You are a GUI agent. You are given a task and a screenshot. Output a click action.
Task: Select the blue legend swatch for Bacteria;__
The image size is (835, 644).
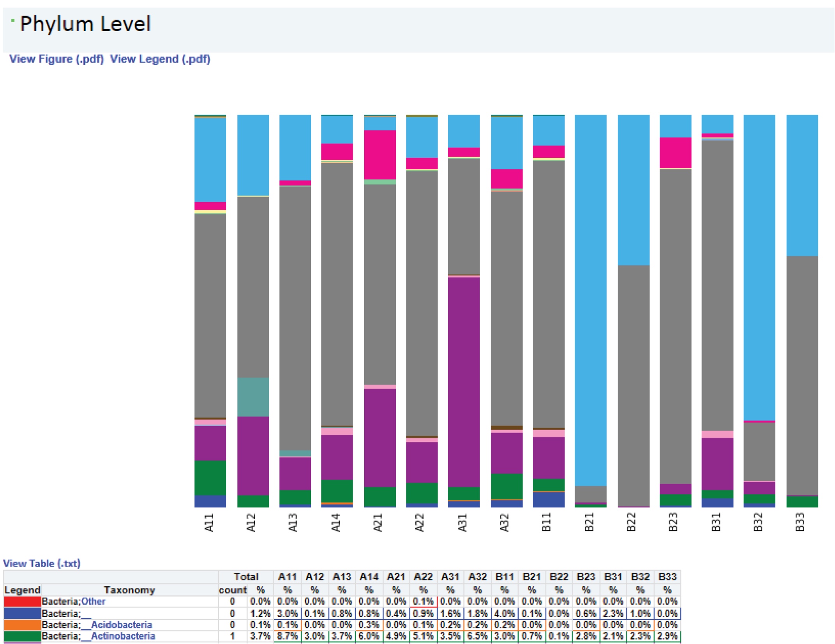(21, 613)
